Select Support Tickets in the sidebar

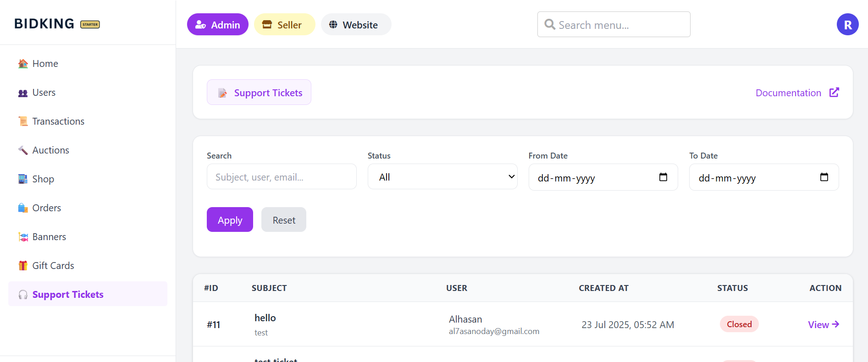point(68,294)
